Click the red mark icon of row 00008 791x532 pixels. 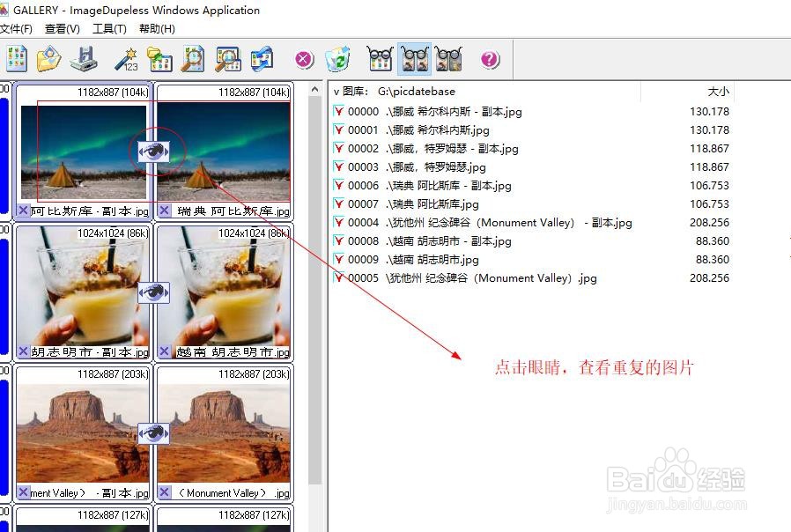coord(338,240)
